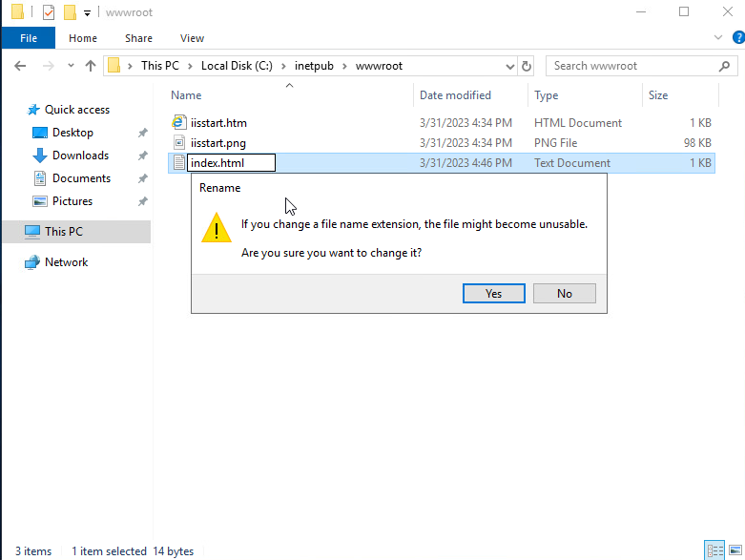Expand the chevron after This PC in breadcrumb
This screenshot has width=745, height=560.
[x=190, y=66]
